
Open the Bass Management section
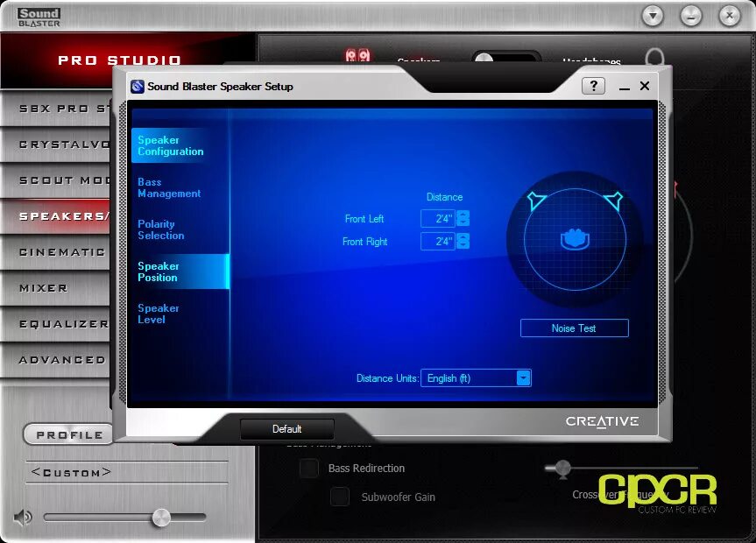tap(169, 187)
